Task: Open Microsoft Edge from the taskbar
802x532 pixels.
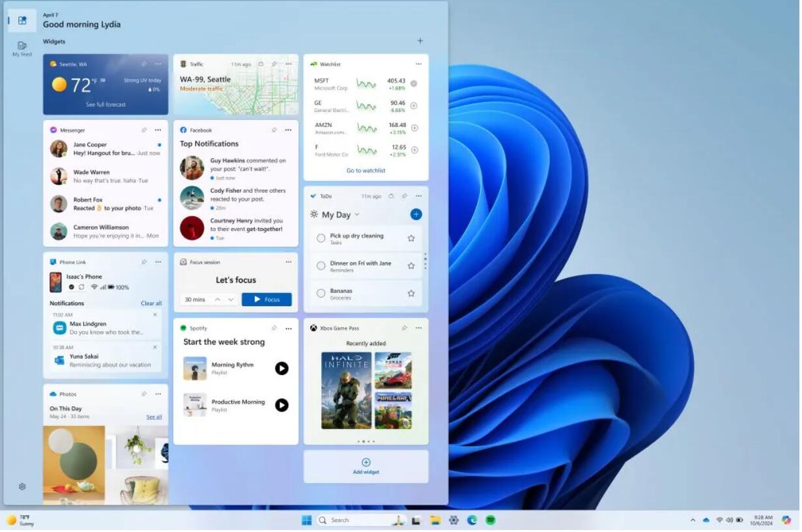Action: [474, 522]
